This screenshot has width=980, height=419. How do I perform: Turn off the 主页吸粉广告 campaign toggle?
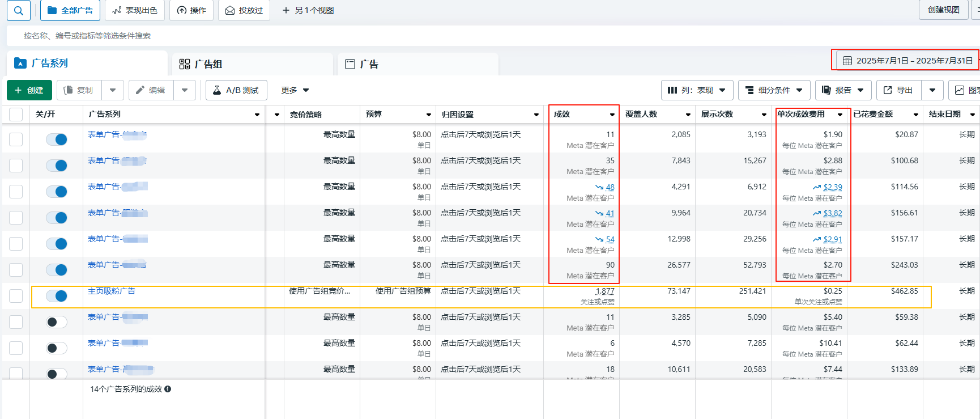coord(57,296)
